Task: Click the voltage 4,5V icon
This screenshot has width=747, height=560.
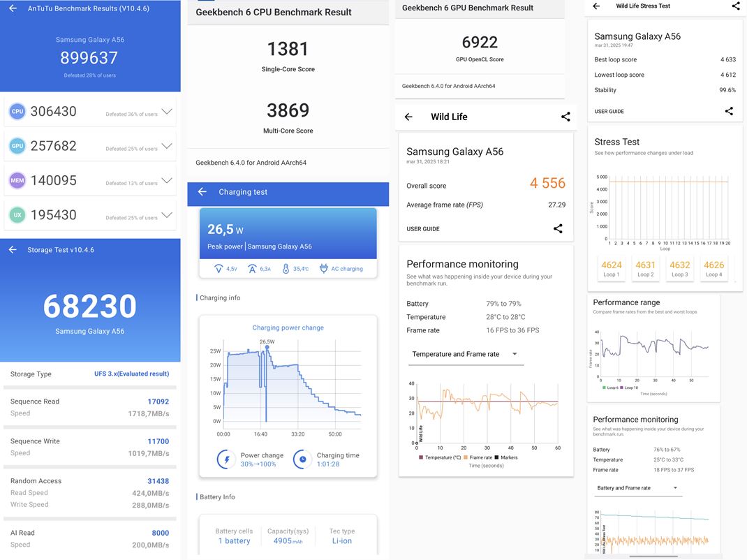Action: [219, 269]
